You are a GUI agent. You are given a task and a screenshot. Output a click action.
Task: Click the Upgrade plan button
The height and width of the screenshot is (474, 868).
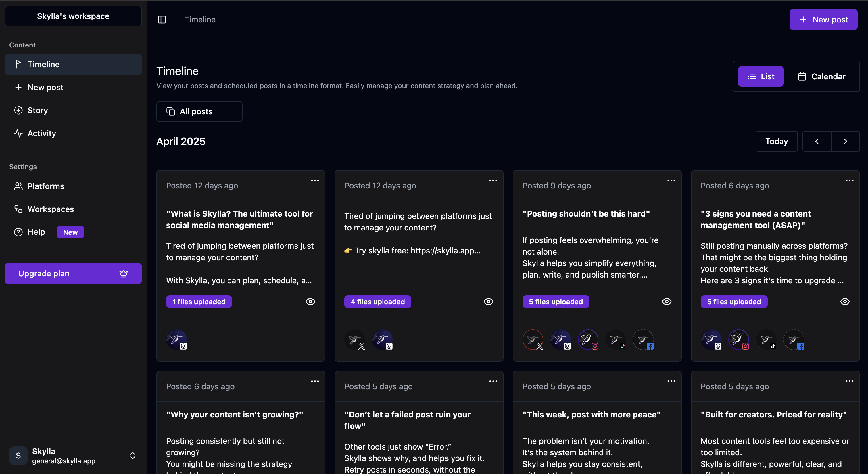(73, 273)
